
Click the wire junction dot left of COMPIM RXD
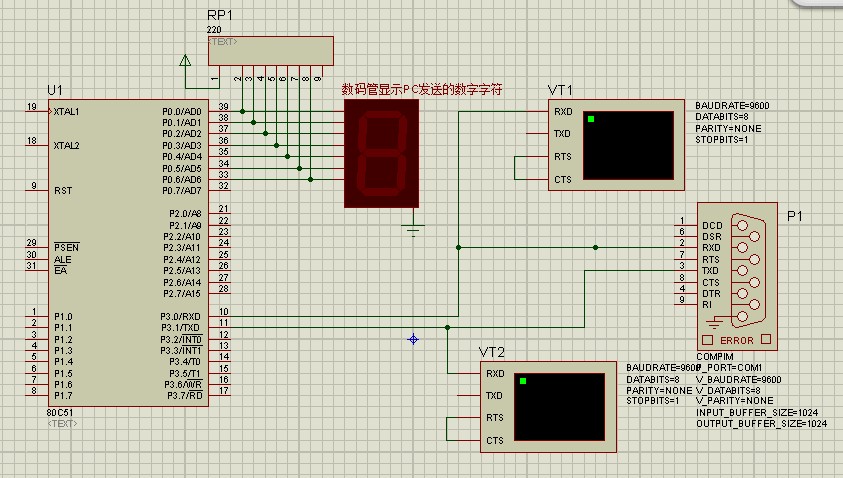click(x=595, y=248)
